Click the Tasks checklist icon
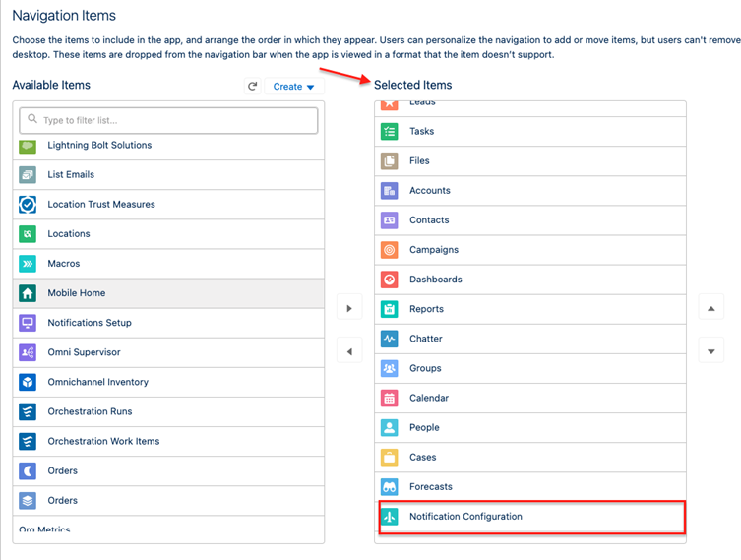Screen dimensions: 741x560 click(389, 131)
